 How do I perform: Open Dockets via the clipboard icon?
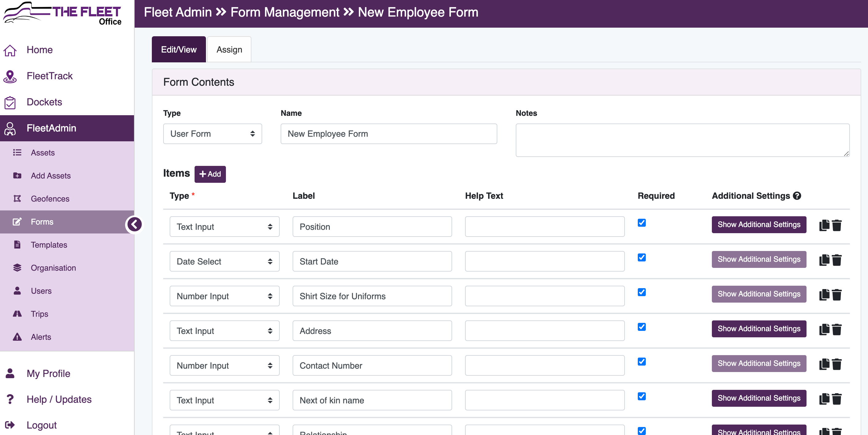tap(10, 102)
